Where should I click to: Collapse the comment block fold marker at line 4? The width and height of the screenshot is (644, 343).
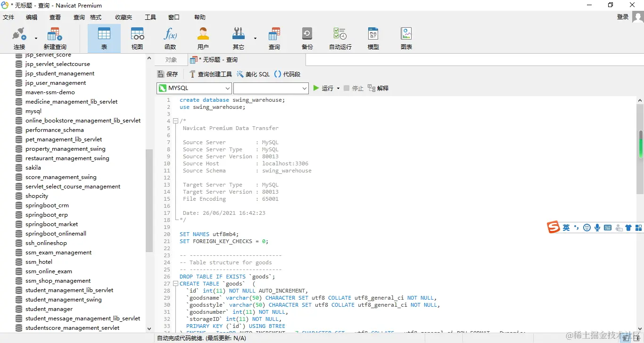(x=175, y=121)
